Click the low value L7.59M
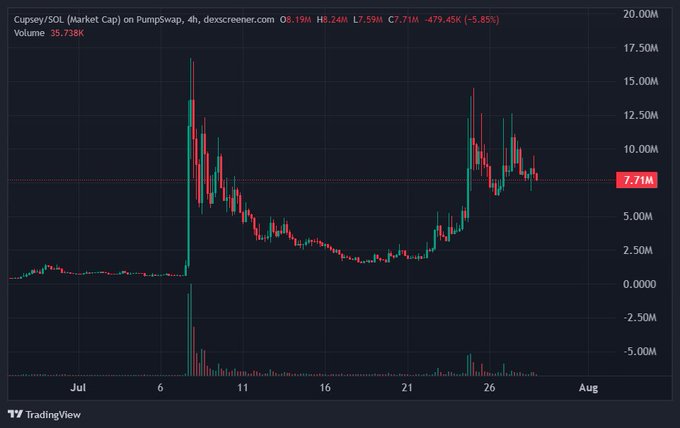 tap(368, 20)
